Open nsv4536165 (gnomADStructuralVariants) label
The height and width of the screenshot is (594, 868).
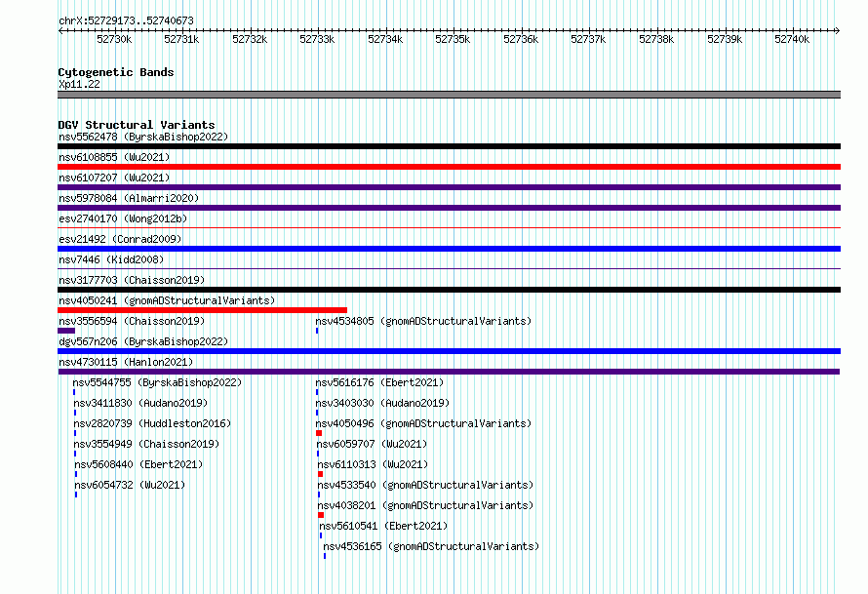click(x=431, y=546)
